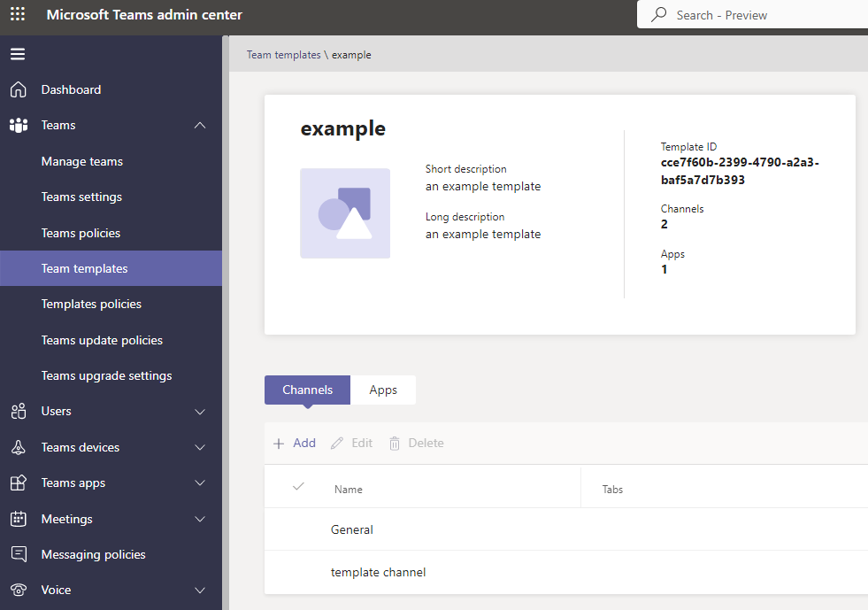The width and height of the screenshot is (868, 610).
Task: Click the Dashboard home icon
Action: [x=19, y=89]
